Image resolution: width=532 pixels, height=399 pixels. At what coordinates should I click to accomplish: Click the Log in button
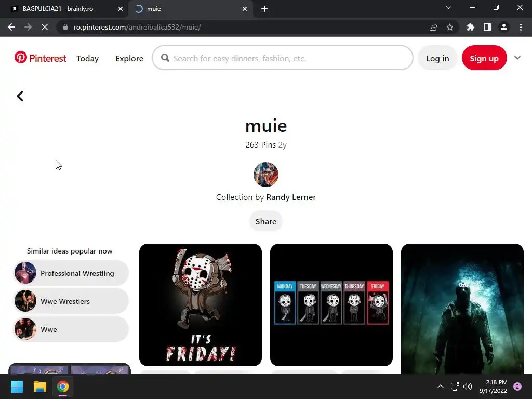click(437, 58)
